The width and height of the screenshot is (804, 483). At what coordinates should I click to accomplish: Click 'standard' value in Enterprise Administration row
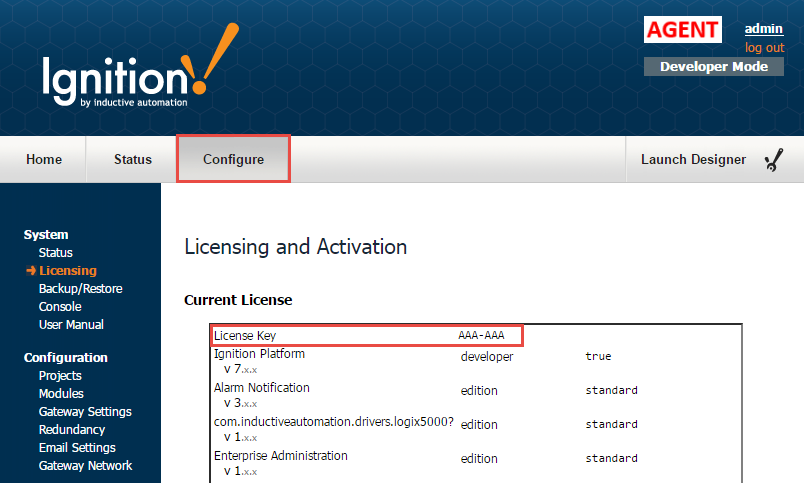(611, 458)
